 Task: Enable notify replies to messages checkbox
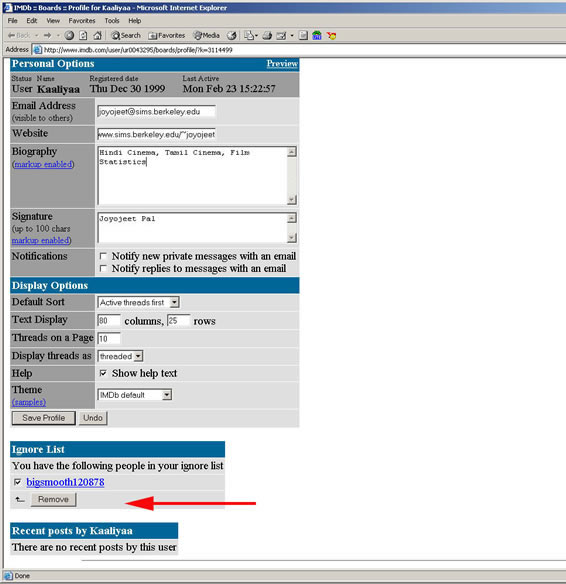click(103, 269)
